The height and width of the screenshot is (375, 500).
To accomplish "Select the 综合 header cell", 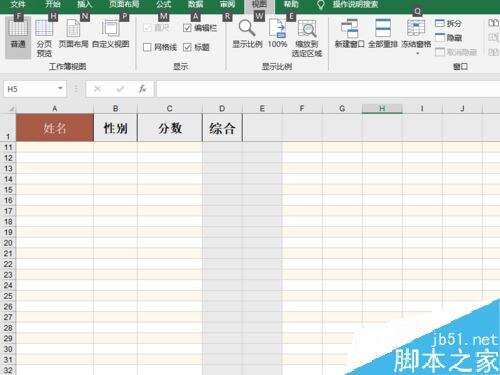I will pyautogui.click(x=222, y=128).
